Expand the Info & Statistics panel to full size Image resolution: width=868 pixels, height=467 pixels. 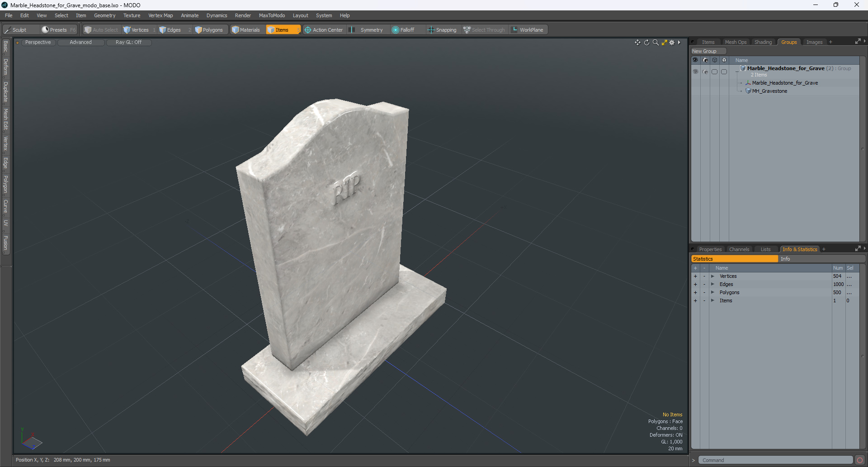click(x=858, y=248)
